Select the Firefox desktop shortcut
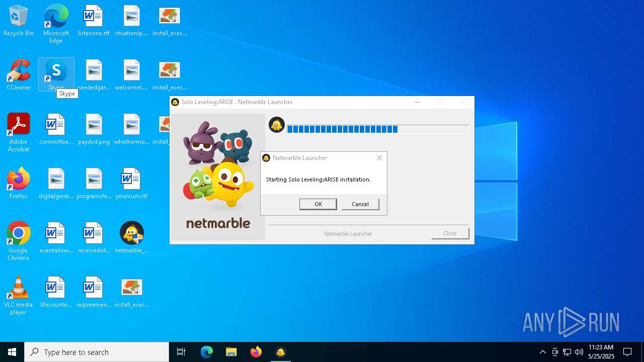 point(19,184)
